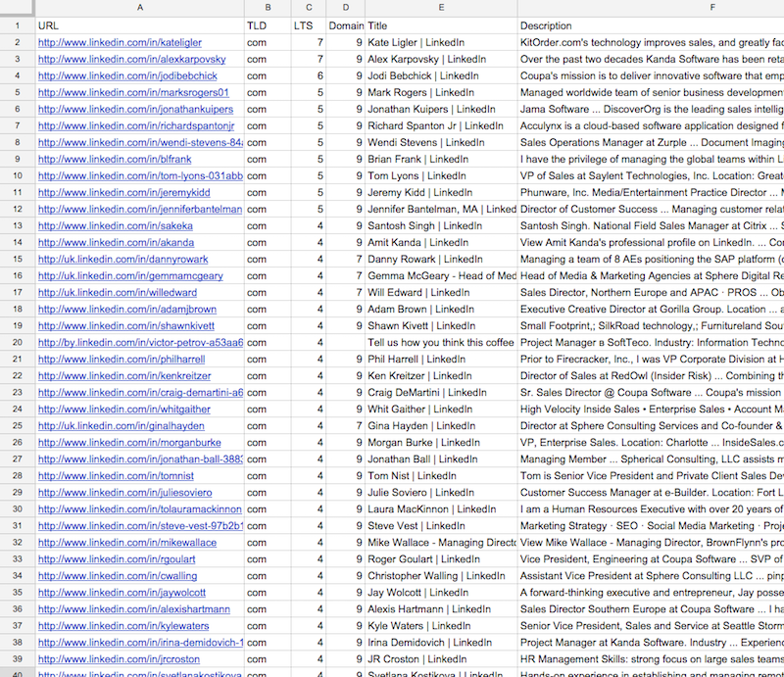
Task: Select the 'Jonathan Ball | LinkedIn' cell
Action: coord(442,459)
